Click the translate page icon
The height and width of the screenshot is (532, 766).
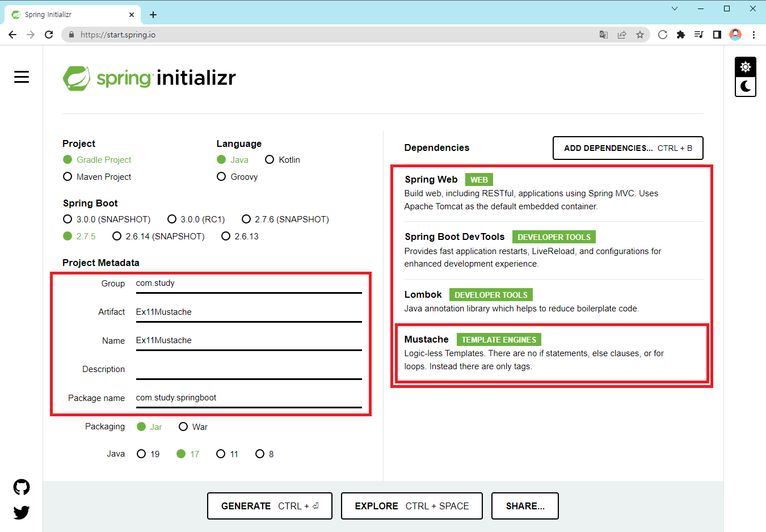point(604,35)
